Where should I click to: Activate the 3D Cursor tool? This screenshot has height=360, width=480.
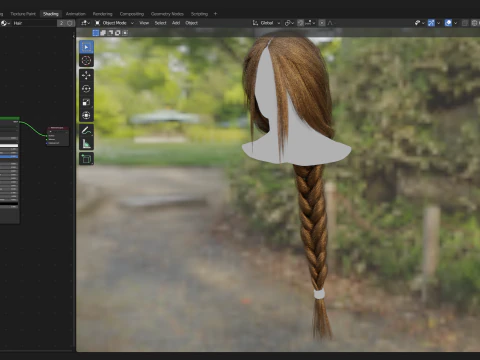tap(86, 61)
